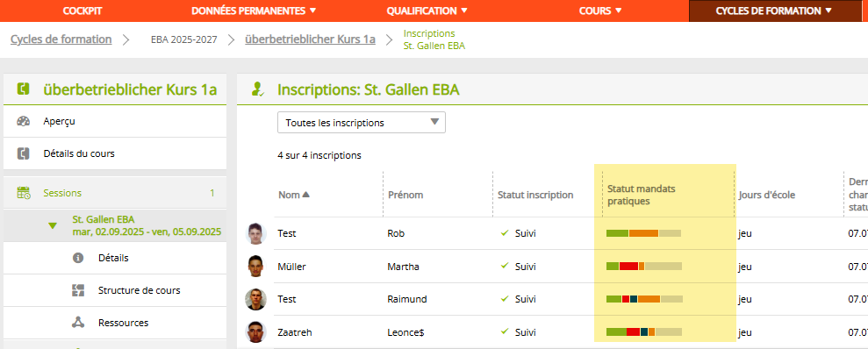
Task: Click Raimund's practical mandates status bar
Action: click(x=644, y=299)
